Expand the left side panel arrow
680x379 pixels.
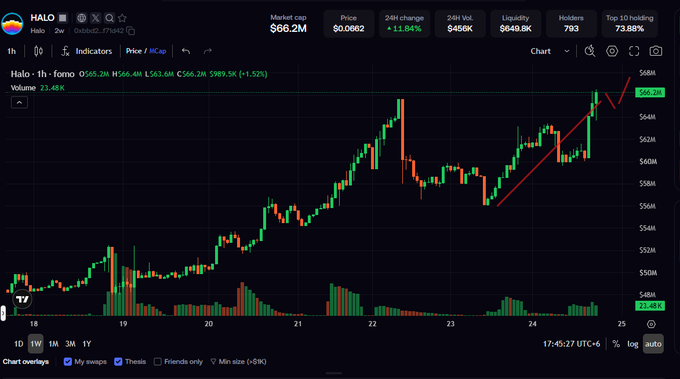(x=3, y=313)
